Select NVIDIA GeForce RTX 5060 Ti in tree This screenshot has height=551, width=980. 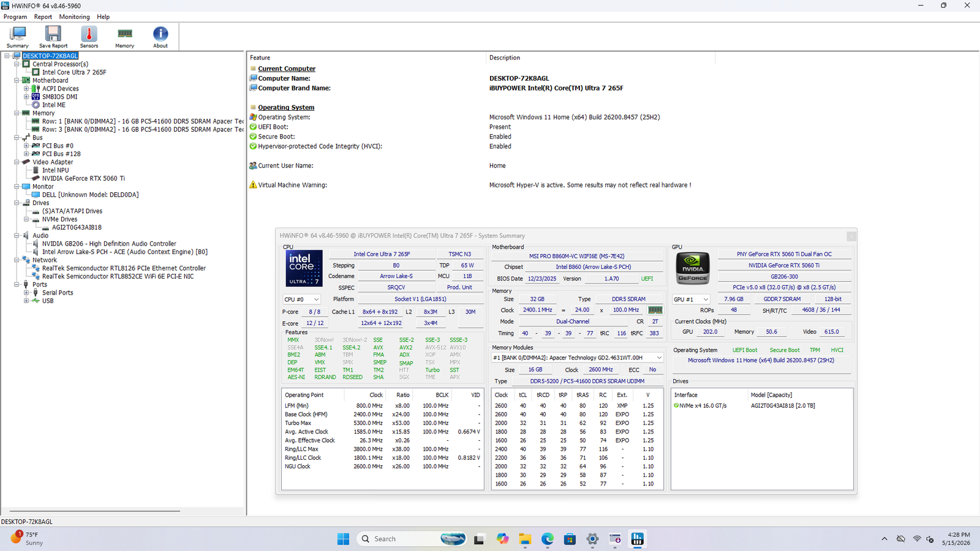point(83,178)
